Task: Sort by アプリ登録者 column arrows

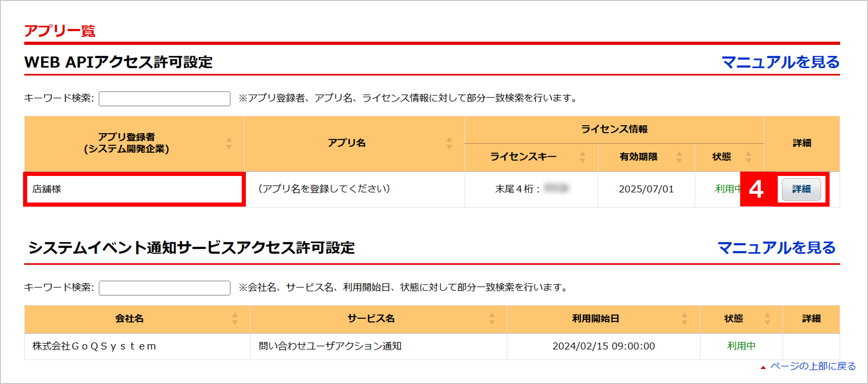Action: (229, 143)
